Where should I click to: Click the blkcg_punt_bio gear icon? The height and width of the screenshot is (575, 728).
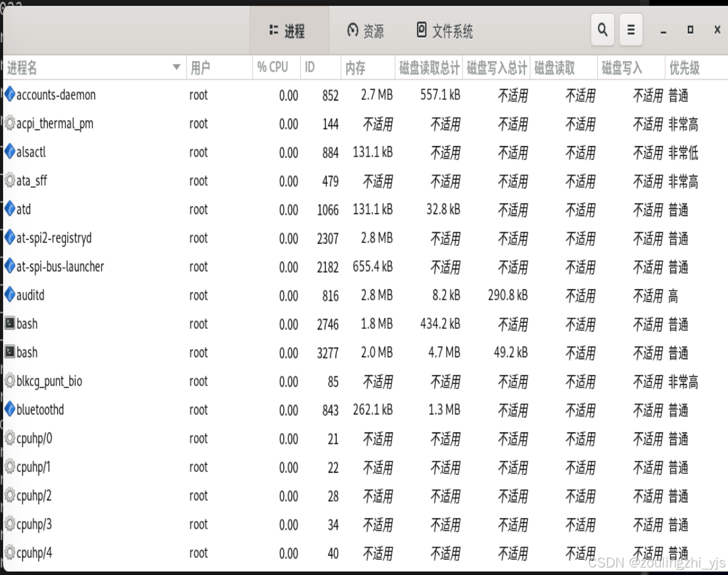click(x=10, y=380)
